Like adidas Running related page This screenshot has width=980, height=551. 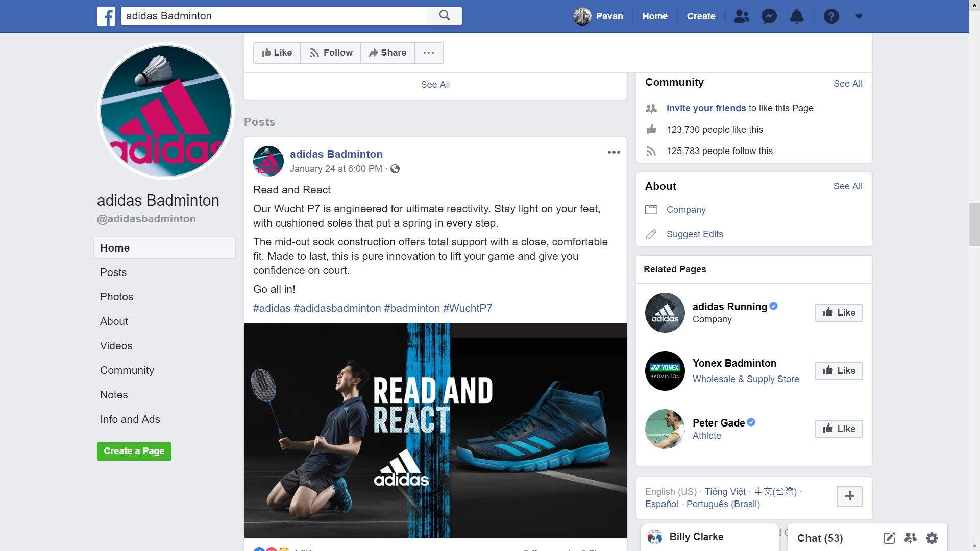tap(839, 313)
